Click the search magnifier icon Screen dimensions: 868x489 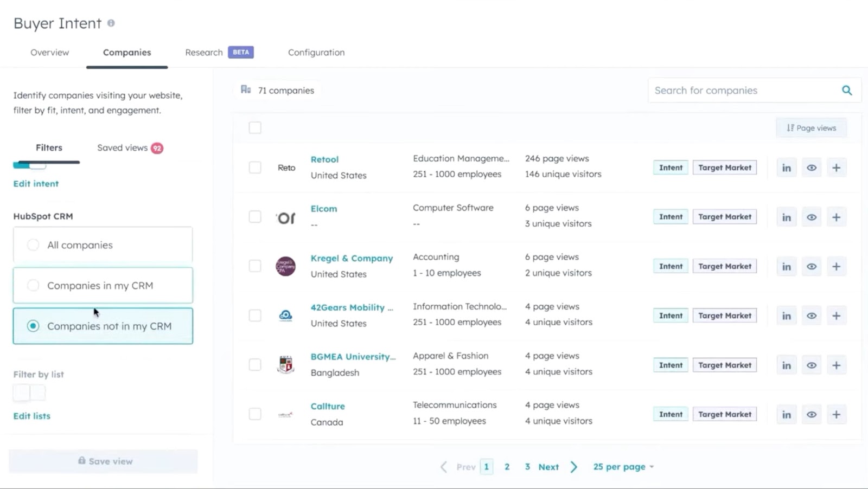point(847,91)
